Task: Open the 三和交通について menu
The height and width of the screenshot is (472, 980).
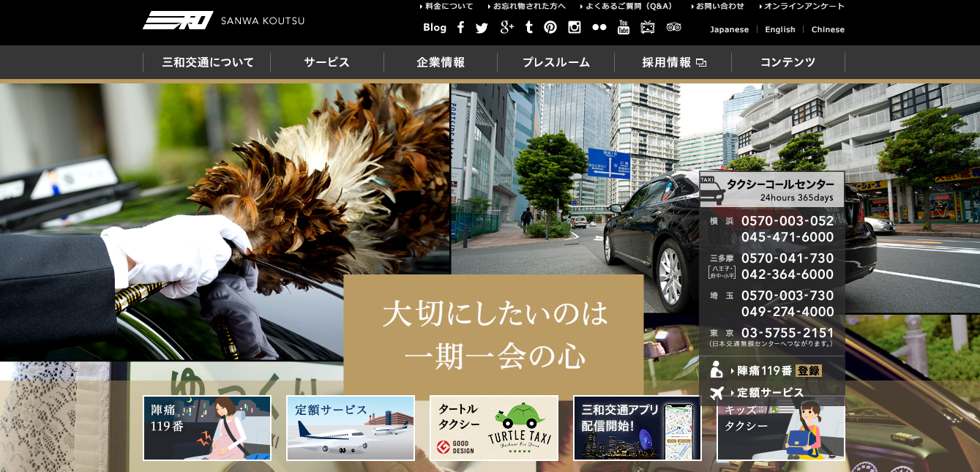Action: (x=208, y=62)
